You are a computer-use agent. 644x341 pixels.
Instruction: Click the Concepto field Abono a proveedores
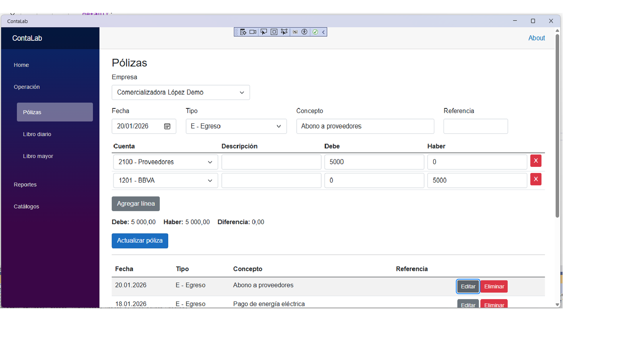[365, 126]
